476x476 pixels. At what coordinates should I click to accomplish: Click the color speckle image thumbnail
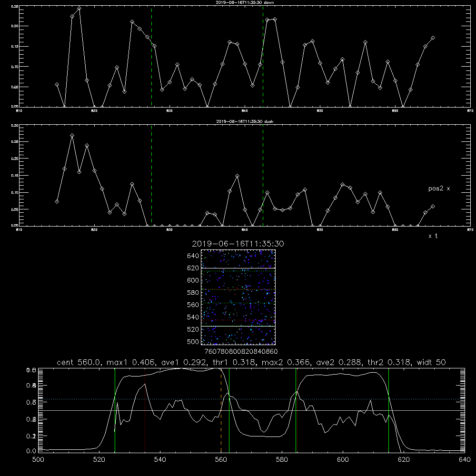point(238,297)
